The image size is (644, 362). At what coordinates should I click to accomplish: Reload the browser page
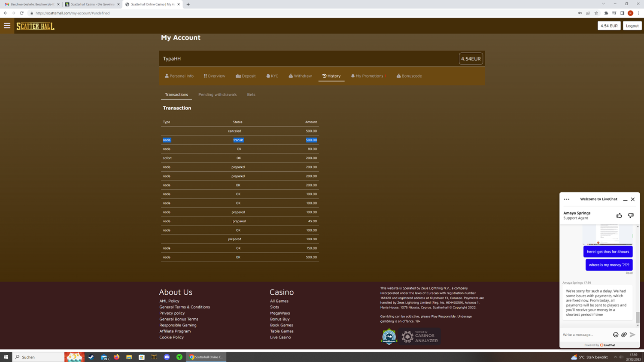(21, 13)
